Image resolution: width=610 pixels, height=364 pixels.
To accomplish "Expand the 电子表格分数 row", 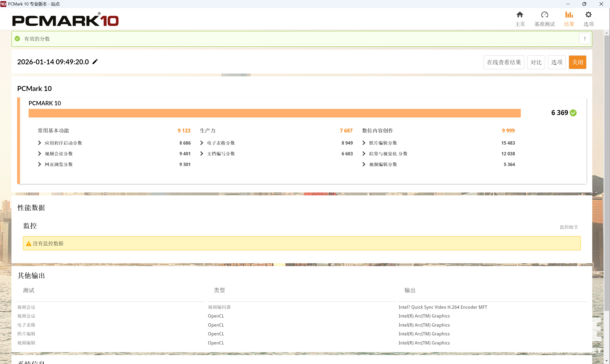I will click(202, 143).
